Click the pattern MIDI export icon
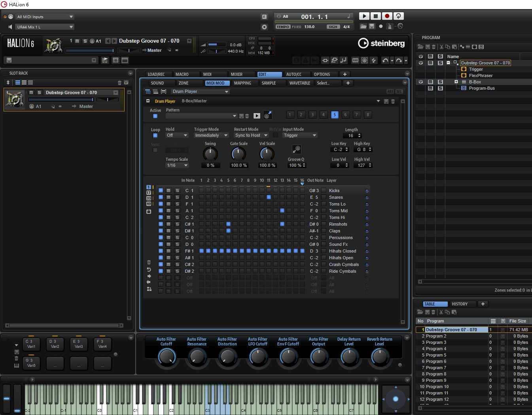 coord(268,115)
